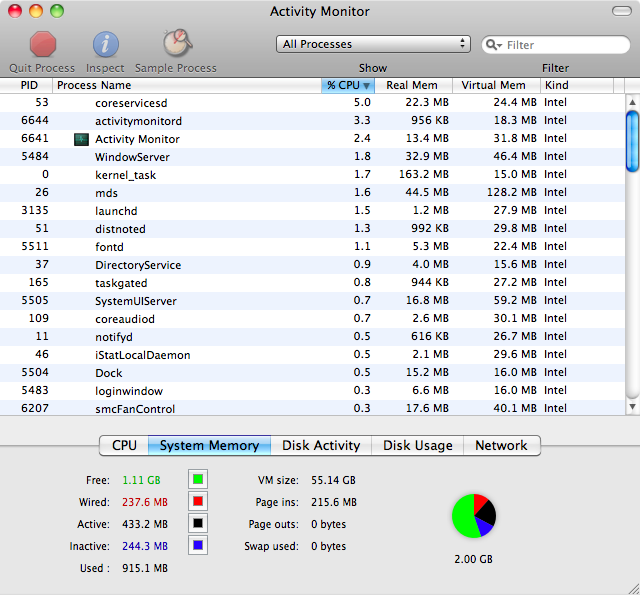Toggle sort order on % CPU column

348,85
